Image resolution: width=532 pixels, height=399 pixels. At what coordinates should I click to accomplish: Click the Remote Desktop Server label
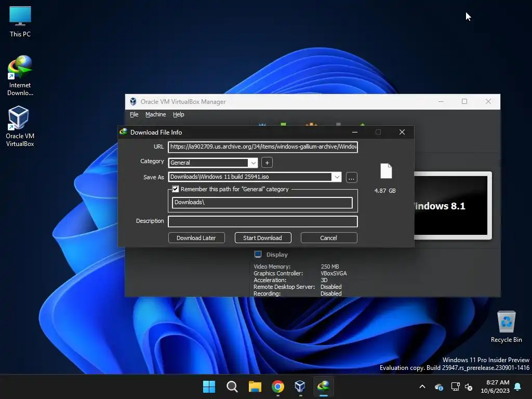click(284, 287)
